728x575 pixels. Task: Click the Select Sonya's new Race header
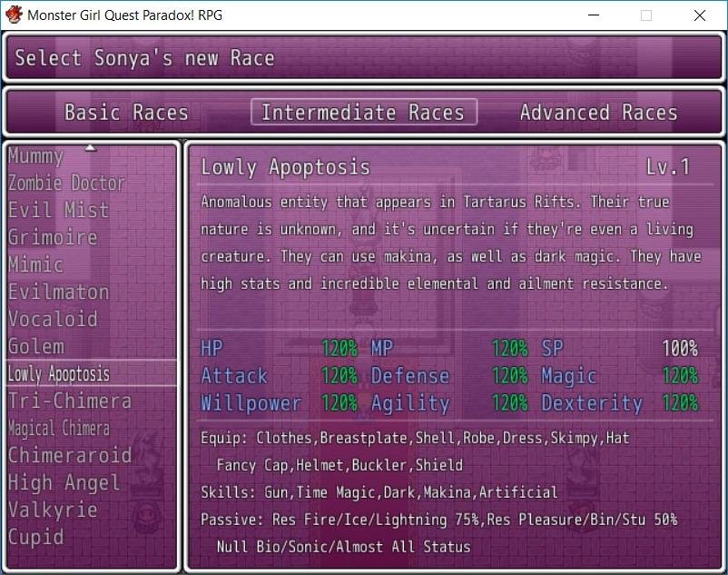tap(144, 58)
